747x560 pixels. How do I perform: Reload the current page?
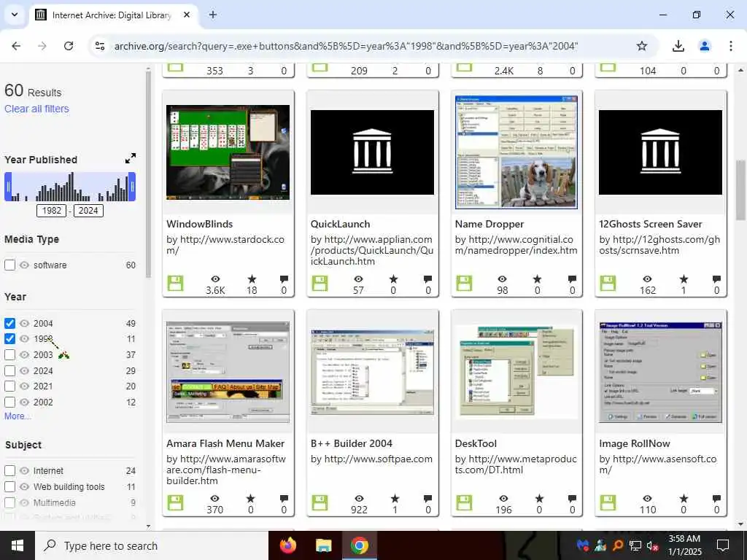[x=69, y=46]
